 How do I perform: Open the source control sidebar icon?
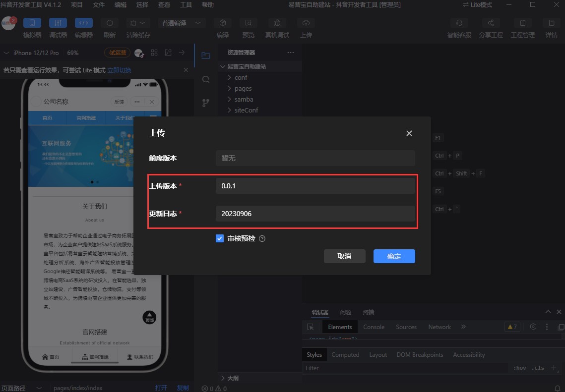(206, 103)
